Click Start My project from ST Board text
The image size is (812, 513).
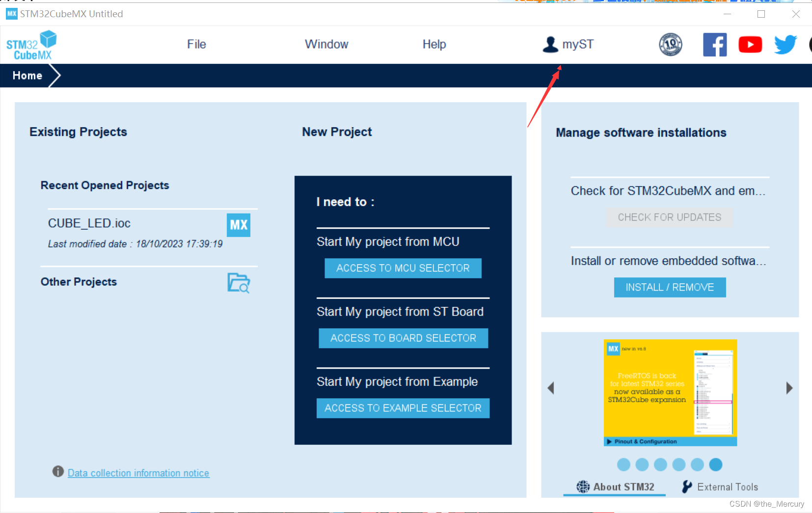pos(400,312)
